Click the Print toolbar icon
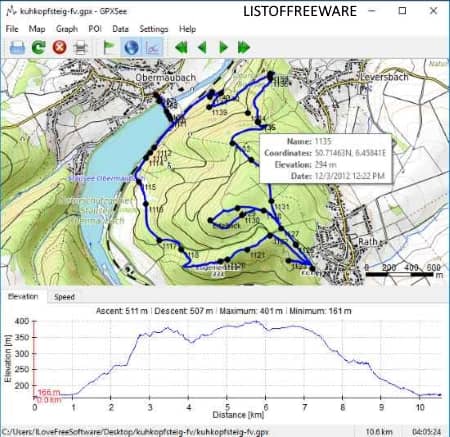Viewport: 450px width, 437px height. point(80,47)
